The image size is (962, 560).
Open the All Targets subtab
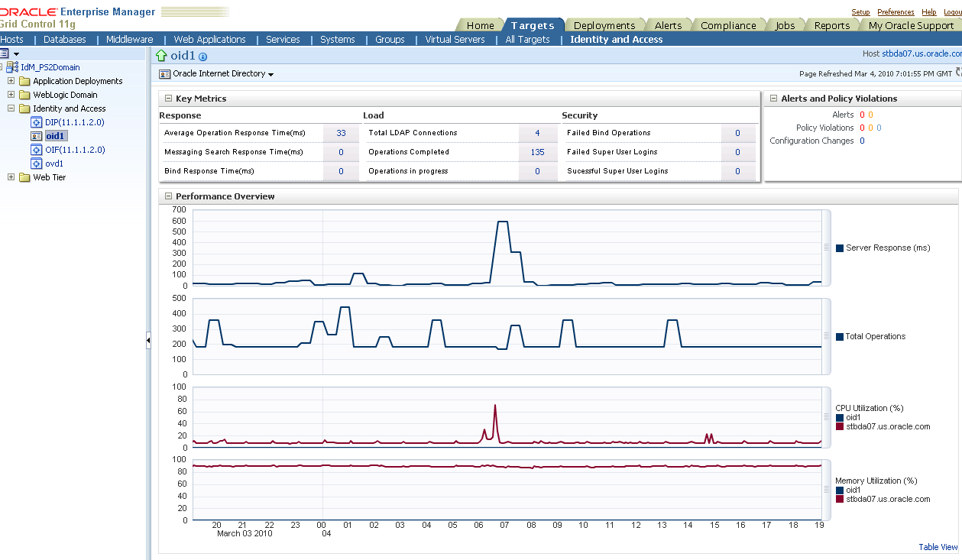pos(528,39)
